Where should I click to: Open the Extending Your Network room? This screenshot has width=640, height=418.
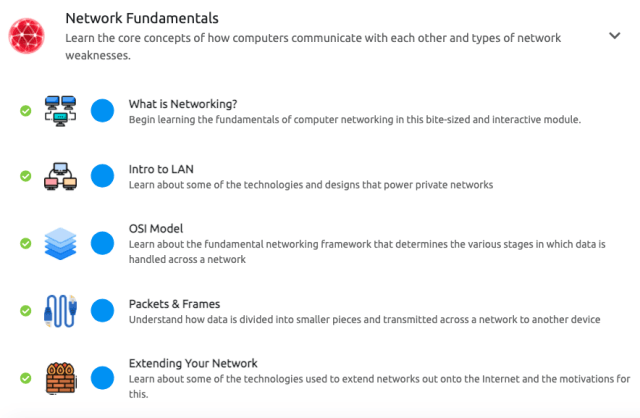pyautogui.click(x=193, y=363)
